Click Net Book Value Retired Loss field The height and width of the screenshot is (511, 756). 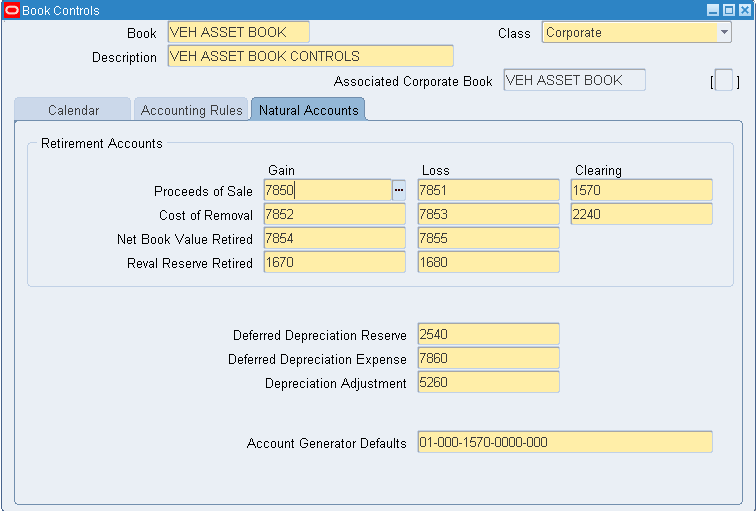(488, 239)
